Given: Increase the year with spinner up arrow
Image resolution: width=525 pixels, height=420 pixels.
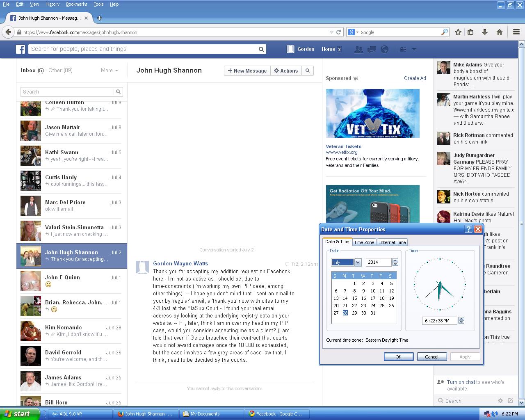Looking at the screenshot, I should point(395,260).
